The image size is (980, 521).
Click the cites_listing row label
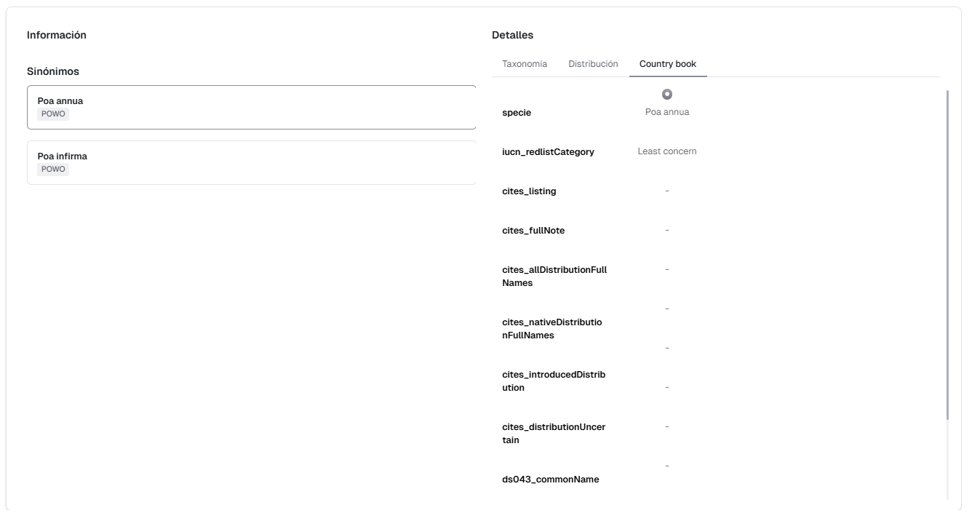529,191
